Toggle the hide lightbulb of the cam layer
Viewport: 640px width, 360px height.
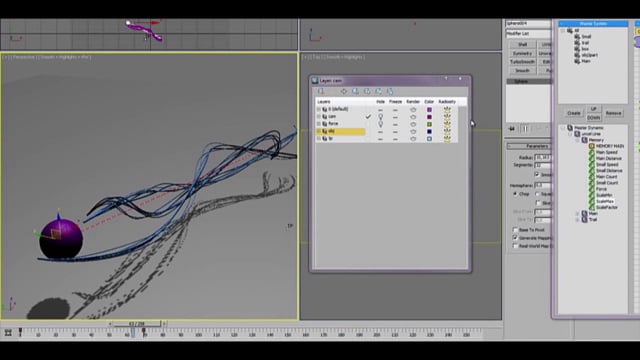tap(380, 117)
